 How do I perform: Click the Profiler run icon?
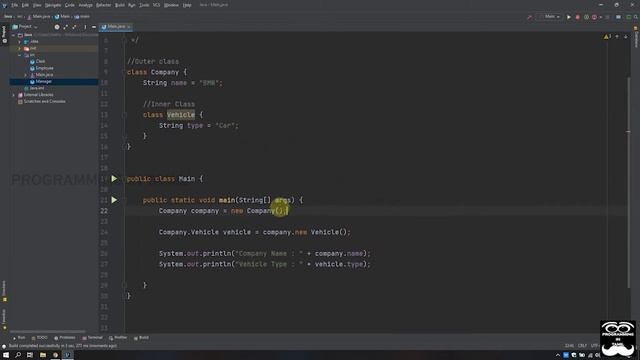tap(595, 17)
